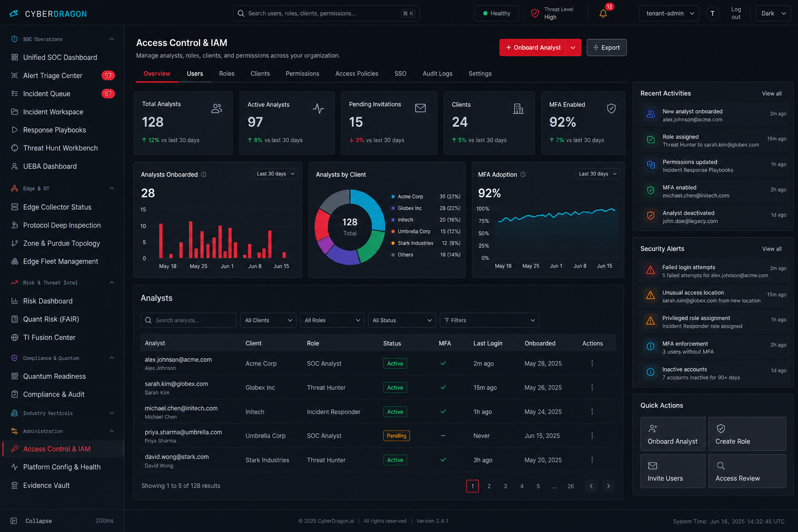Open the All Roles filter dropdown
Image resolution: width=798 pixels, height=532 pixels.
332,320
